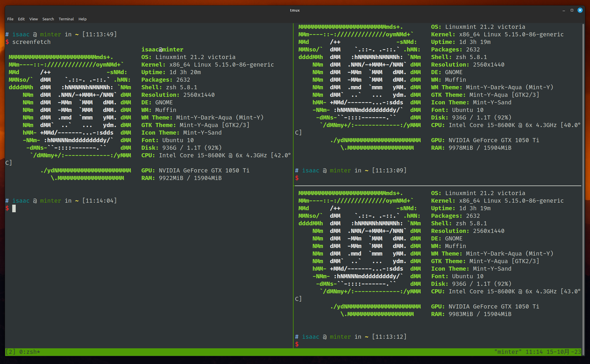This screenshot has width=590, height=364.
Task: Click the timestamp '[11:13:09]' in the right prompt
Action: pyautogui.click(x=389, y=170)
